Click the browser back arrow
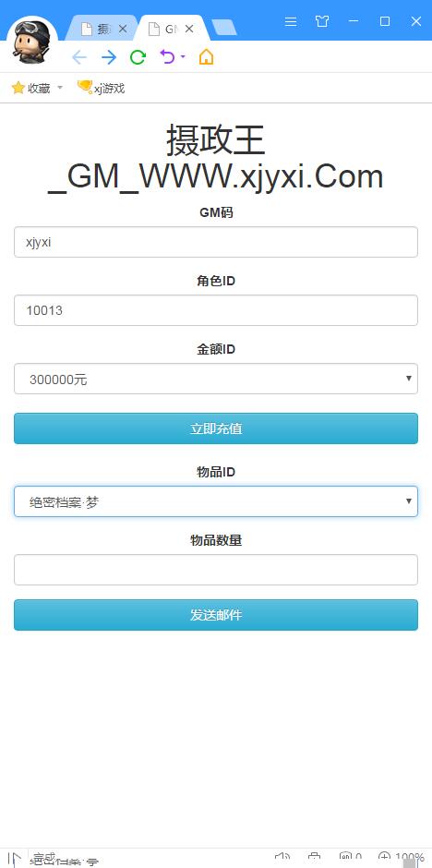This screenshot has width=432, height=868. pyautogui.click(x=79, y=57)
